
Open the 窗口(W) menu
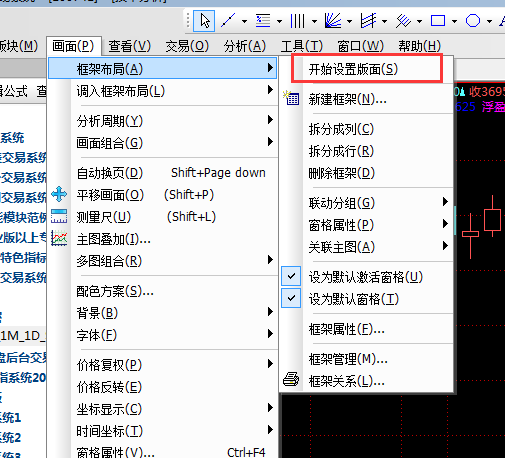click(x=360, y=46)
